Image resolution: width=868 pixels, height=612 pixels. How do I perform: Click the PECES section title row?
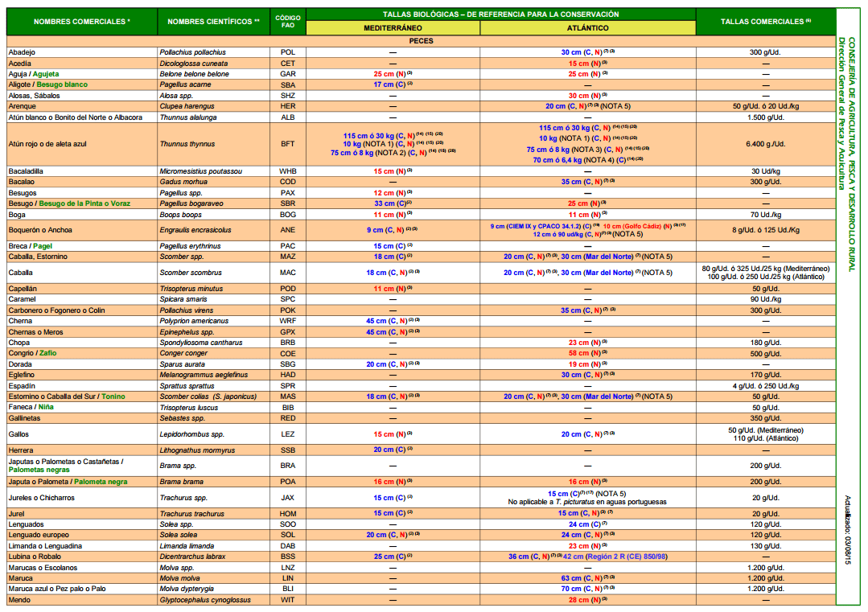click(x=421, y=41)
